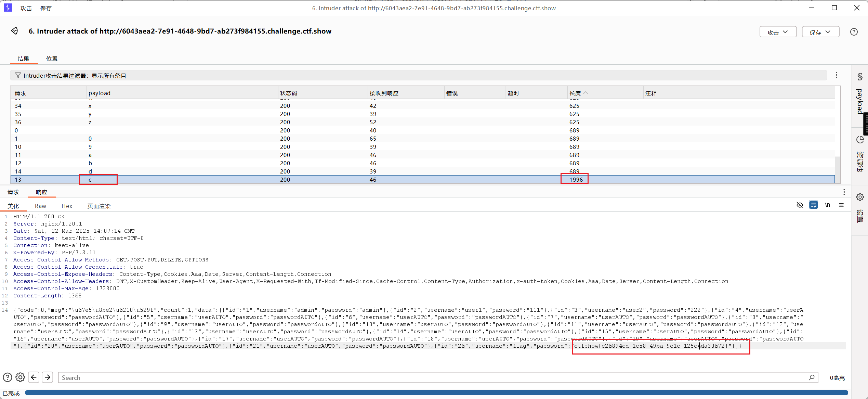Open the results table kebab menu
This screenshot has width=868, height=399.
[x=837, y=75]
